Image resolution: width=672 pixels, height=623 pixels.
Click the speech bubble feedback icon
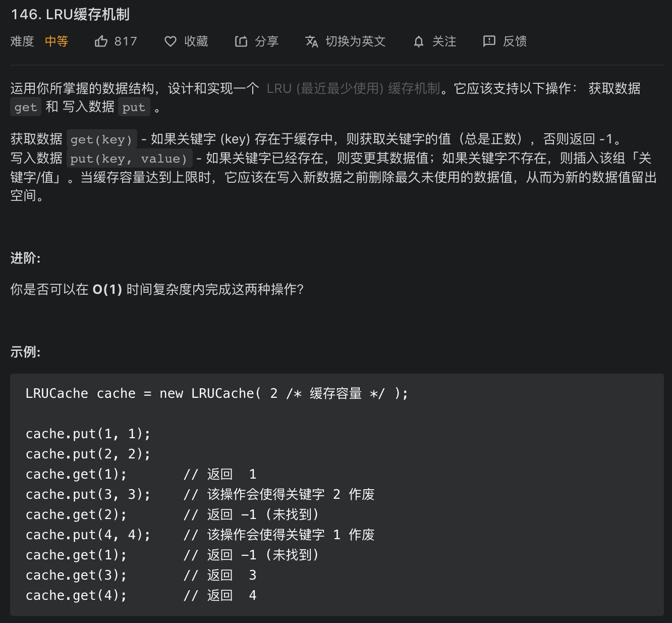[x=489, y=42]
